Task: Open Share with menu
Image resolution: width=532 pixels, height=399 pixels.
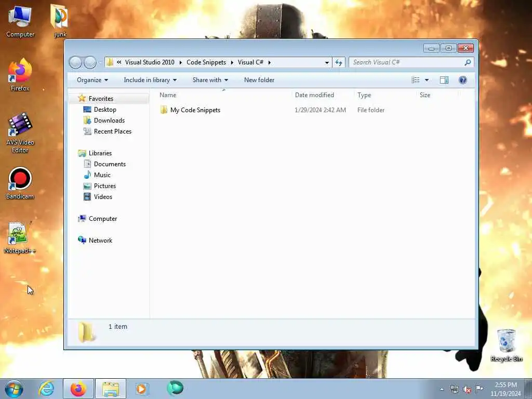Action: click(x=210, y=80)
